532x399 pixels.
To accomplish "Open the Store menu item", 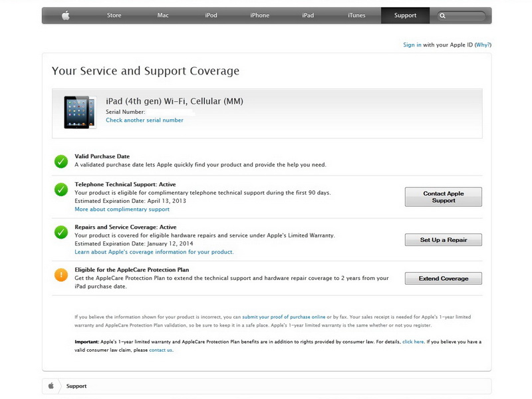I will pos(114,15).
